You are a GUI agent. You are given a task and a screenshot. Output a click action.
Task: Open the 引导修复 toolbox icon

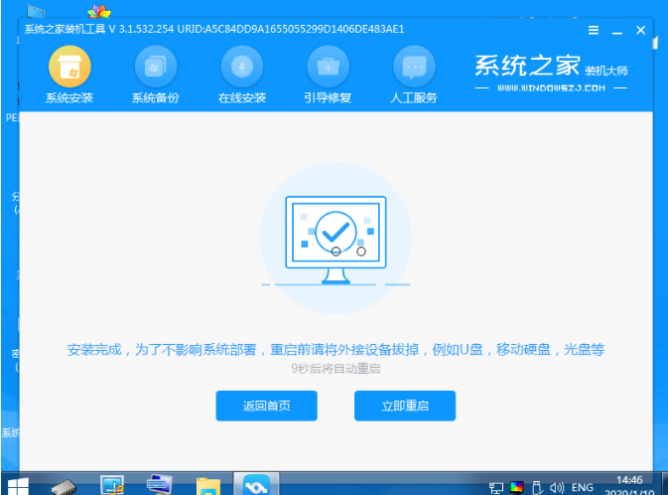point(328,67)
